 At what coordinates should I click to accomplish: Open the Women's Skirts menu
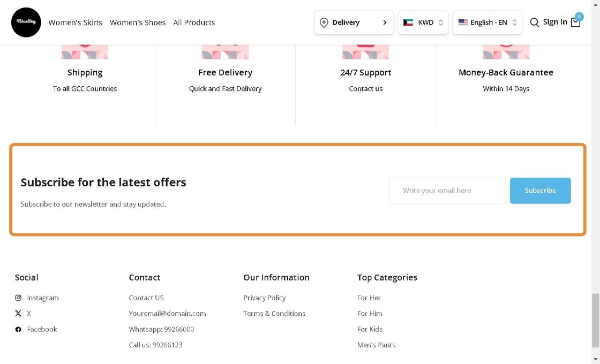point(75,22)
